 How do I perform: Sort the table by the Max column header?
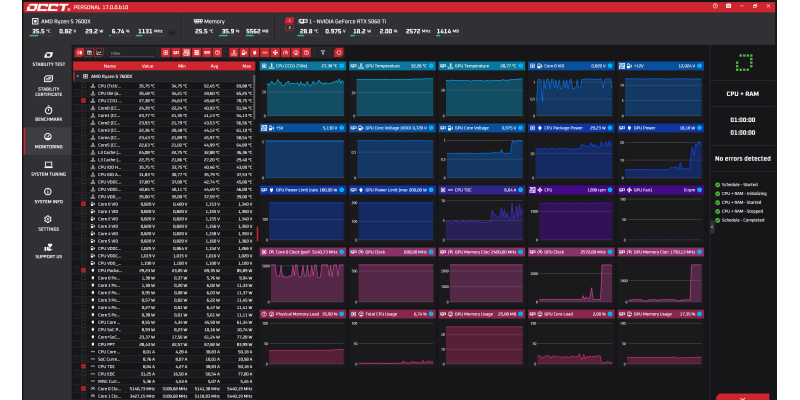coord(247,66)
